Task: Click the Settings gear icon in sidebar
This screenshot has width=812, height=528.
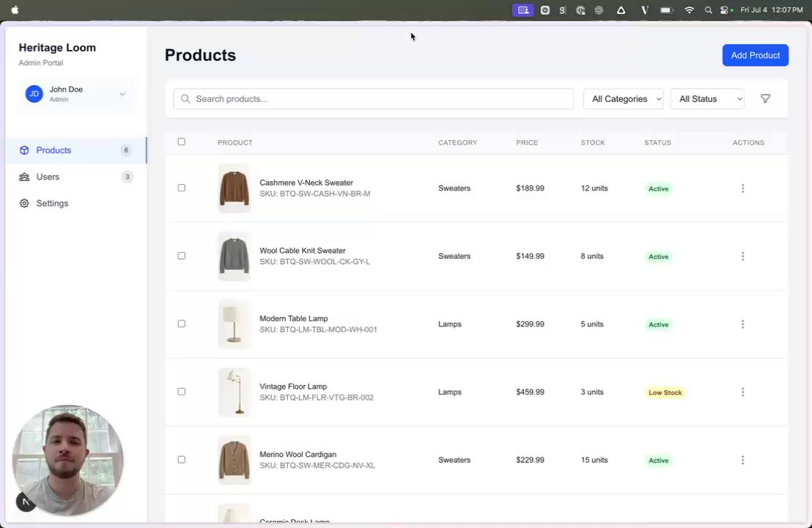Action: [x=24, y=203]
